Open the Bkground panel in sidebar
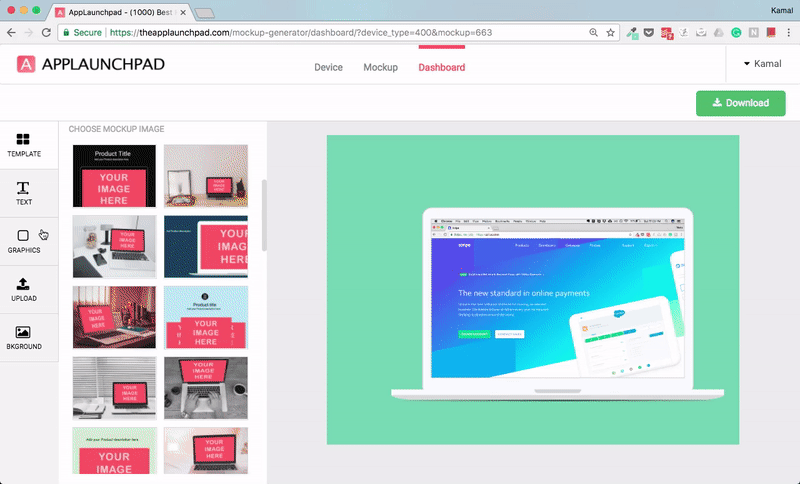 click(24, 337)
